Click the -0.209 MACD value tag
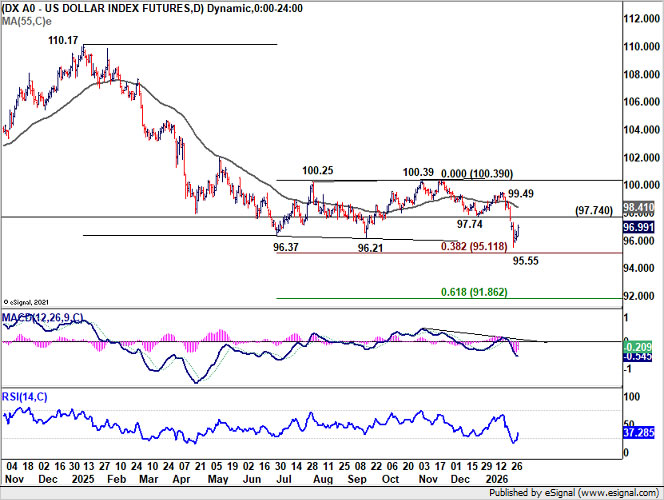664x500 pixels. pyautogui.click(x=637, y=348)
